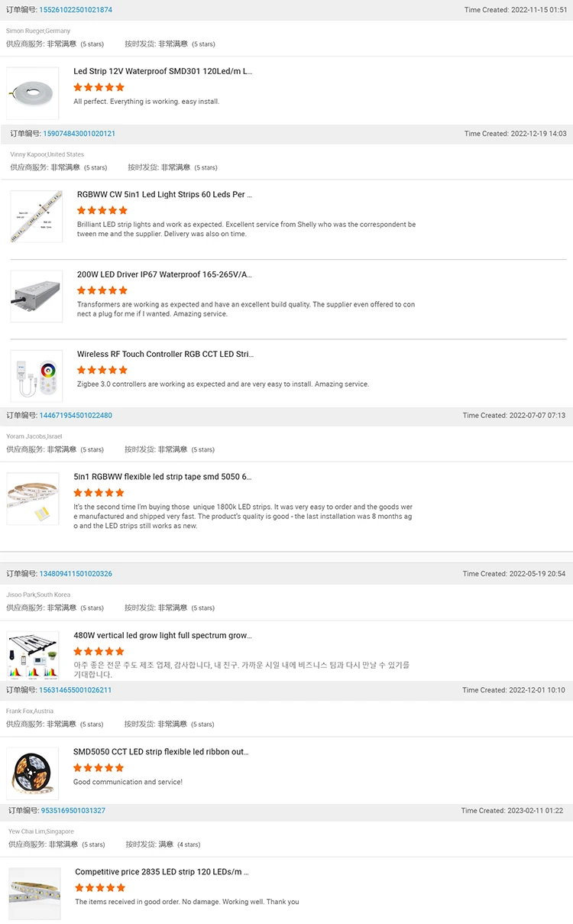Click the 2835 LED strip product thumbnail
The height and width of the screenshot is (924, 573).
(x=35, y=893)
